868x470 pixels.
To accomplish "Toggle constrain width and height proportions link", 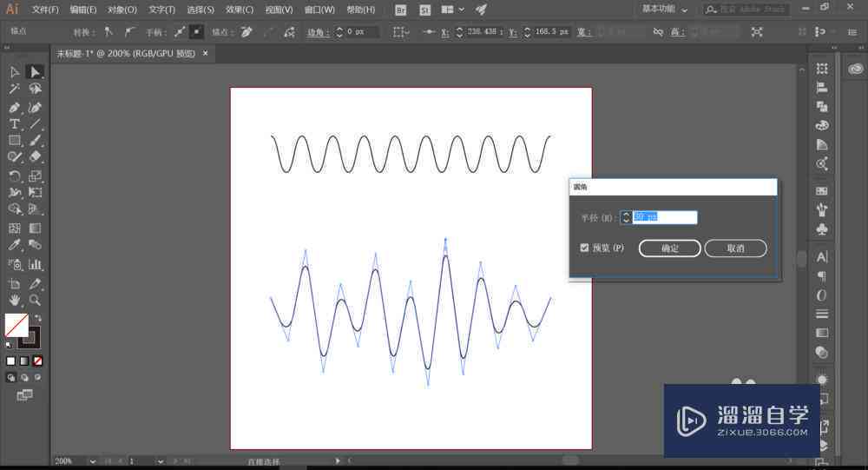I will point(658,32).
